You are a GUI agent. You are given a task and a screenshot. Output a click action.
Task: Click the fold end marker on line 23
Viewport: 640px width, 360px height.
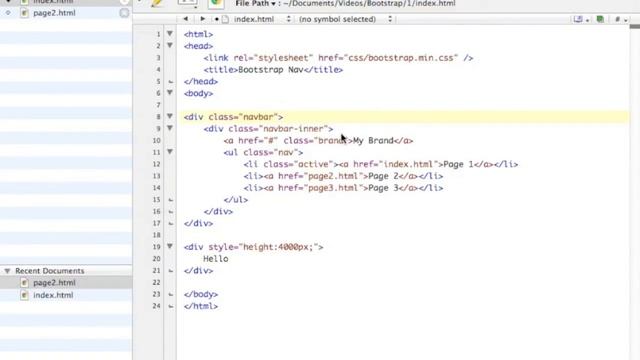pos(170,295)
